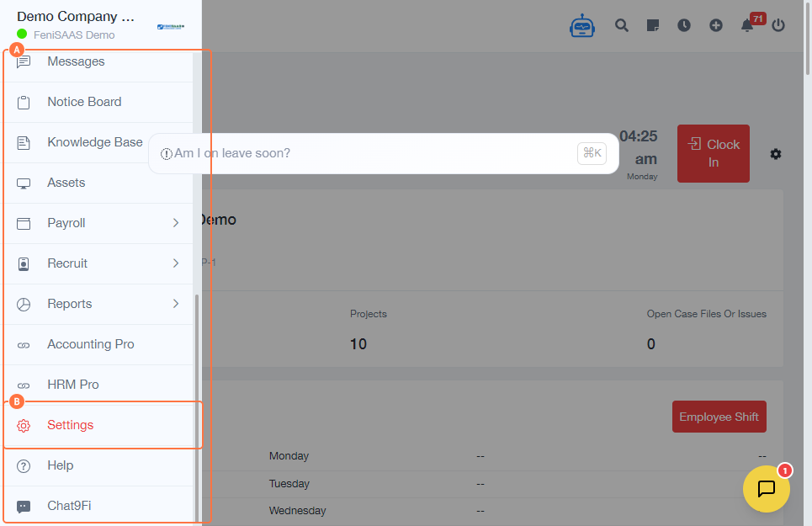
Task: Open the timer clock icon
Action: click(x=684, y=25)
